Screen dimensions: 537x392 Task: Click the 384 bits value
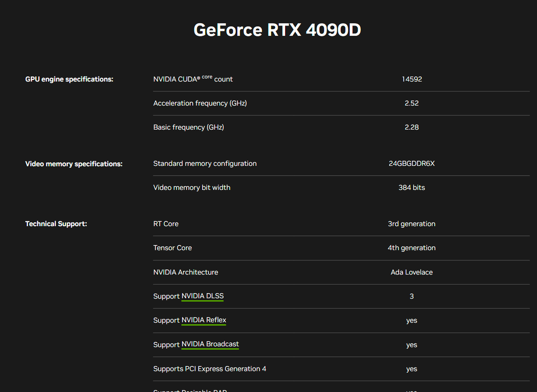411,187
